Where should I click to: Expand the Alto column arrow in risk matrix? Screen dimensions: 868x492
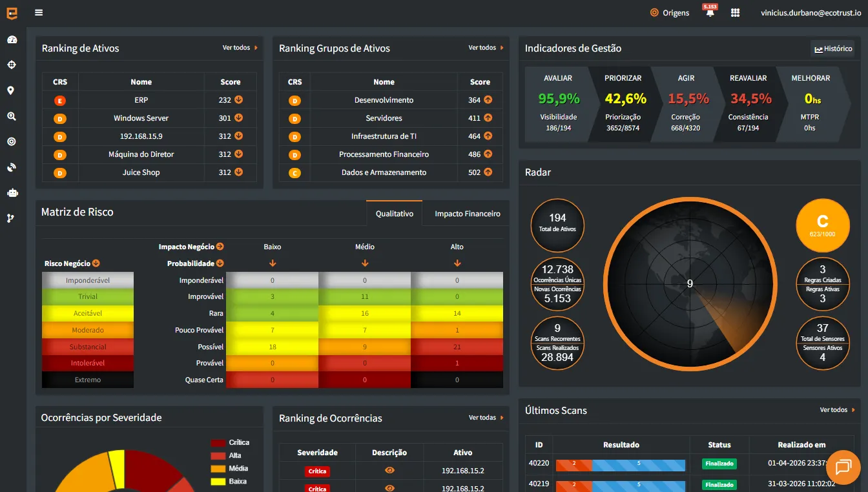(x=457, y=263)
